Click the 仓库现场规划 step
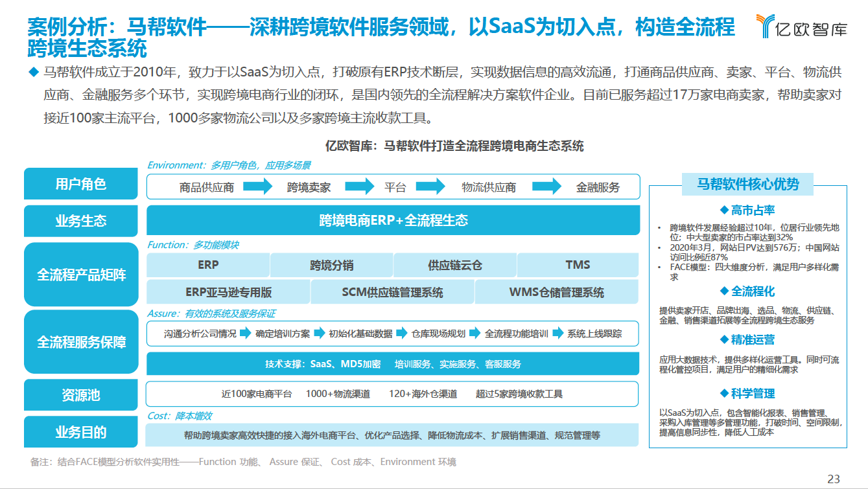The image size is (868, 489). pyautogui.click(x=439, y=334)
